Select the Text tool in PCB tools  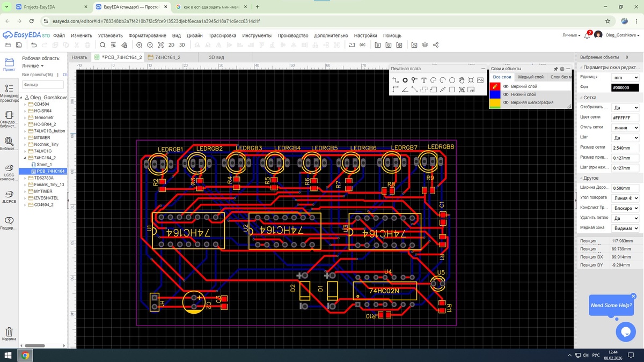click(424, 80)
